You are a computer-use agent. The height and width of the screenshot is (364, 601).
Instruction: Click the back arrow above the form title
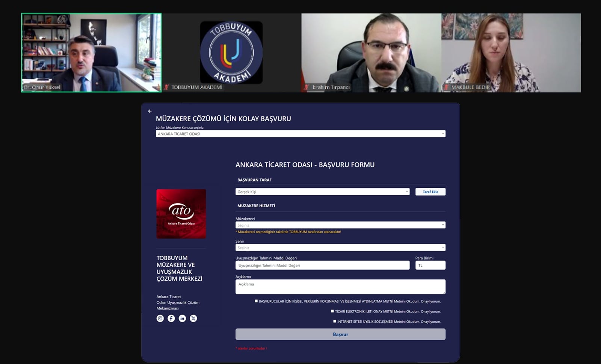(150, 111)
